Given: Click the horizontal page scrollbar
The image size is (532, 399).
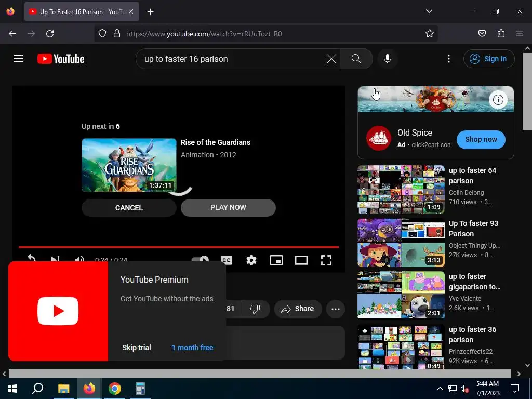Looking at the screenshot, I should click(260, 374).
